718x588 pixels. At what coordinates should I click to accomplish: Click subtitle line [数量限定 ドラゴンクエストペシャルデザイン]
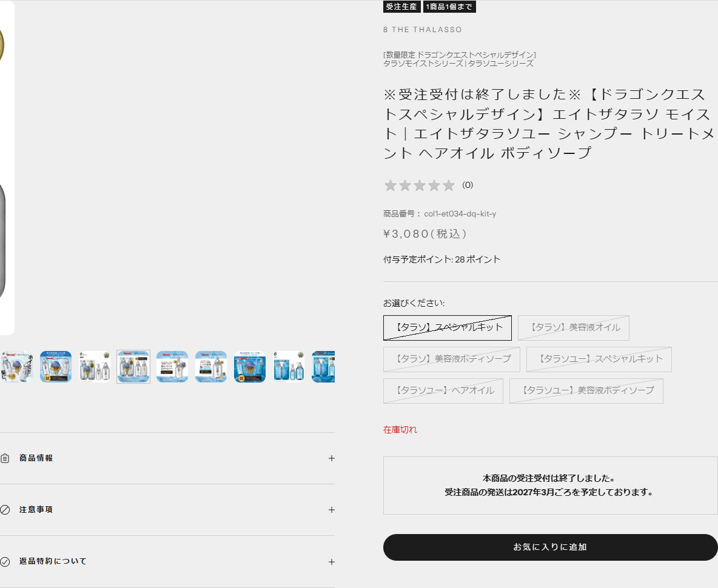click(460, 55)
